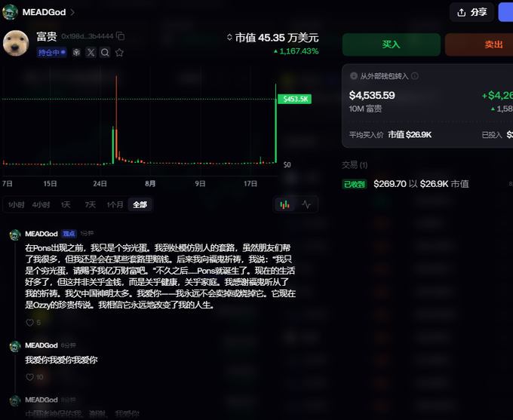
Task: Click the search magnifier icon
Action: (105, 52)
